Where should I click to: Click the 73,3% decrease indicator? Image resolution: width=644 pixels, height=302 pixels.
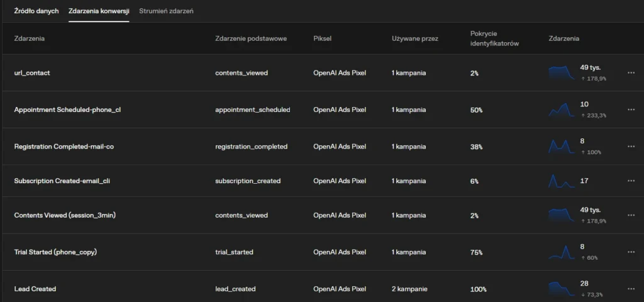pos(592,294)
